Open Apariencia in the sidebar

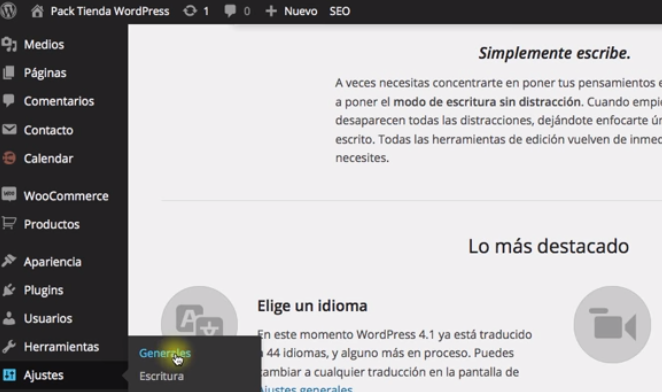[x=52, y=262]
